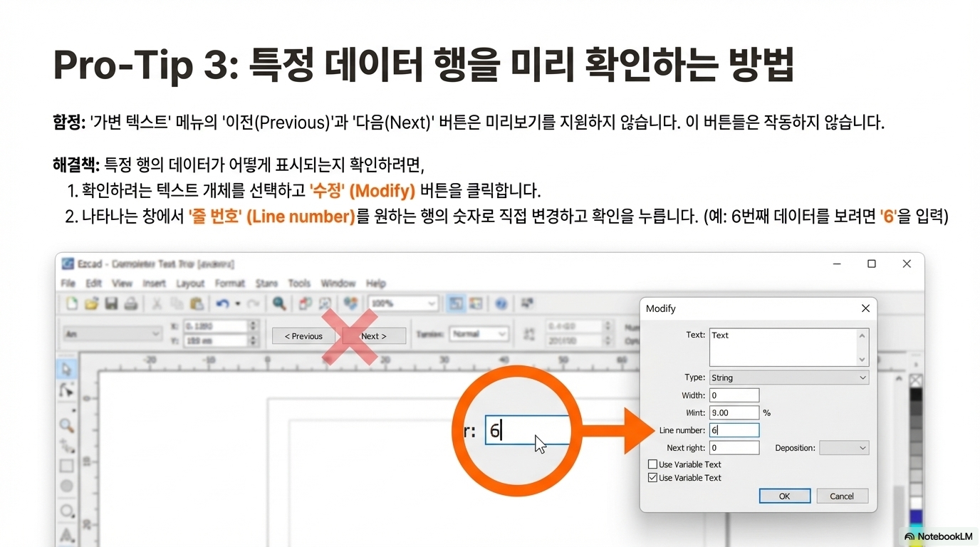This screenshot has width=980, height=547.
Task: Select the Pointer tool in left toolbox
Action: coord(67,369)
